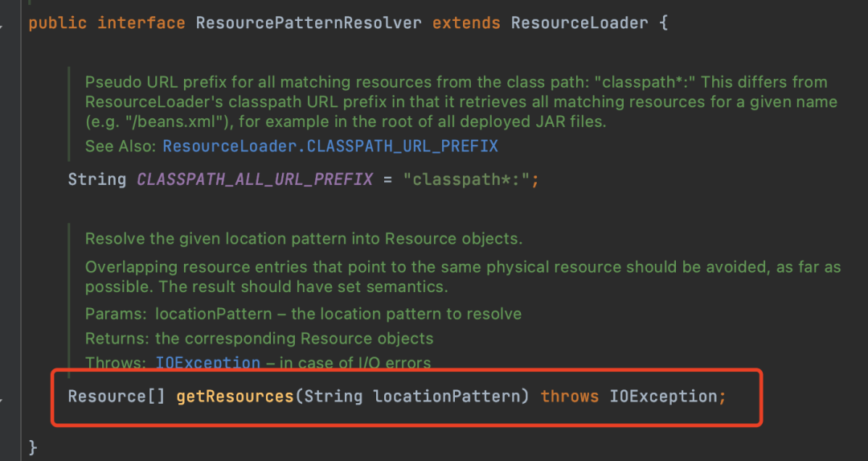Image resolution: width=868 pixels, height=461 pixels.
Task: Click the 'Returns:' doc label
Action: coord(117,339)
